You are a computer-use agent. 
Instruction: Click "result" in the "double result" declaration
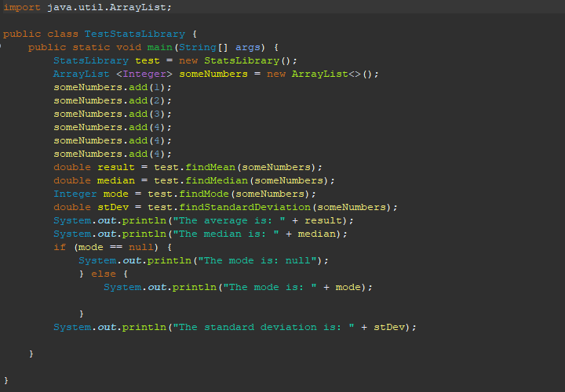[x=116, y=167]
